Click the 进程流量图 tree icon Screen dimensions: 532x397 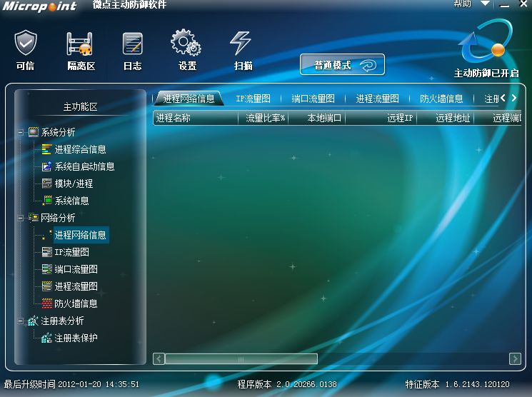tap(46, 286)
